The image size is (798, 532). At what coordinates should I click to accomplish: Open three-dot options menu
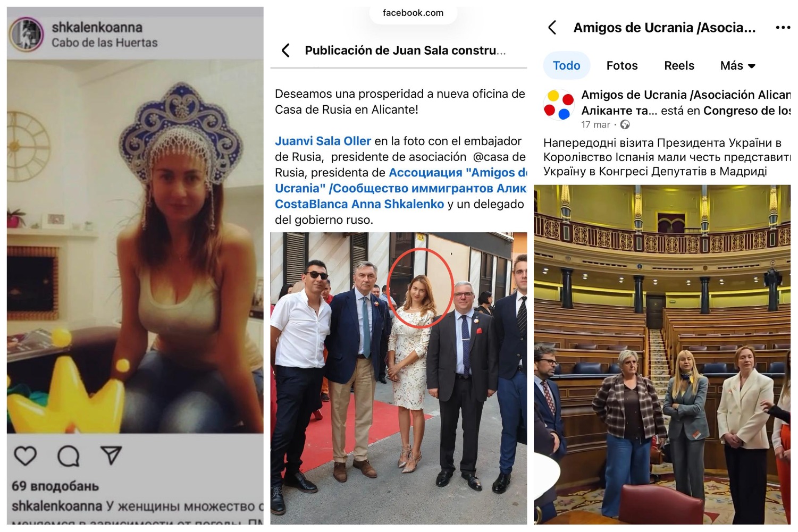(783, 28)
